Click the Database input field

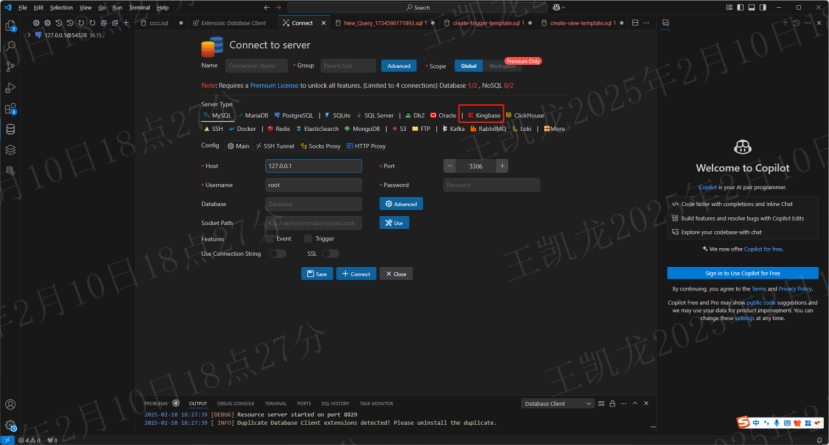314,203
